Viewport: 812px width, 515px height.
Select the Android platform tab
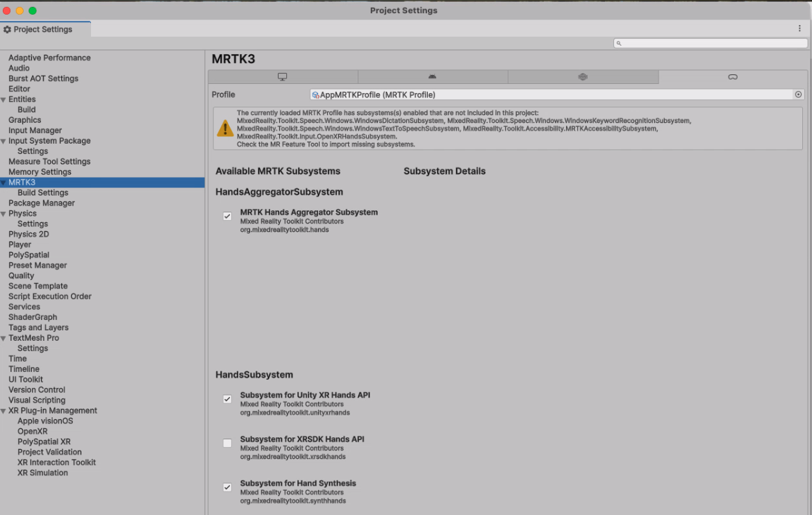coord(433,76)
